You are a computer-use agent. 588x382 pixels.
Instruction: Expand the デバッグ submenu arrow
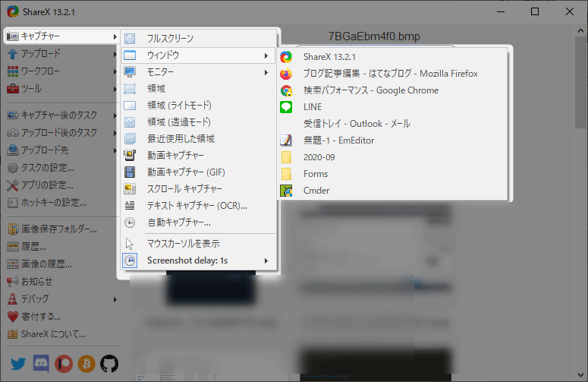point(115,299)
